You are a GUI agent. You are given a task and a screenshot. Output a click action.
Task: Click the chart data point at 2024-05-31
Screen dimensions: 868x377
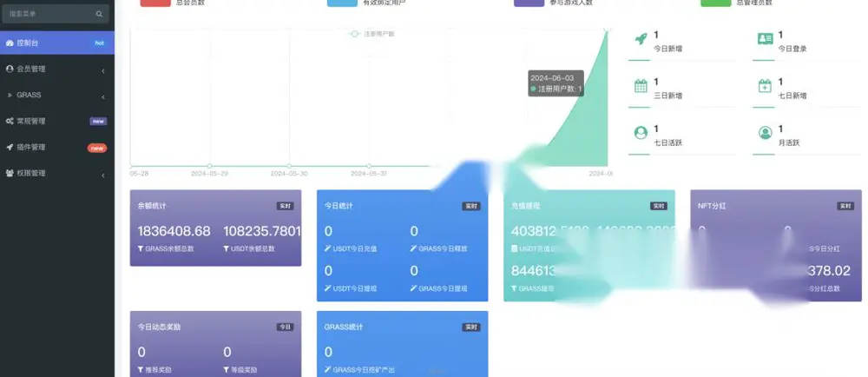point(369,166)
